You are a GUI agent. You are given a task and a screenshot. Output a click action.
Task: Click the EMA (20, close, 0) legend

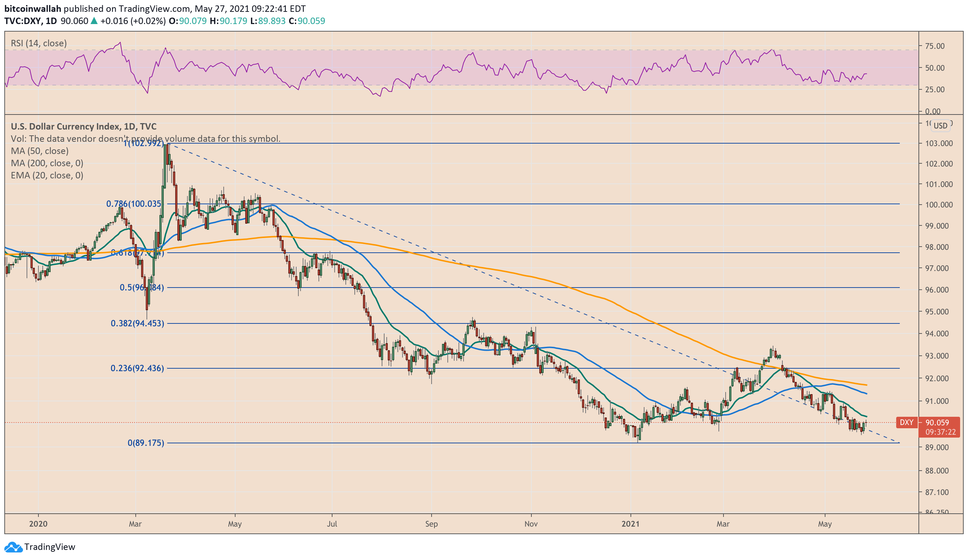(47, 176)
